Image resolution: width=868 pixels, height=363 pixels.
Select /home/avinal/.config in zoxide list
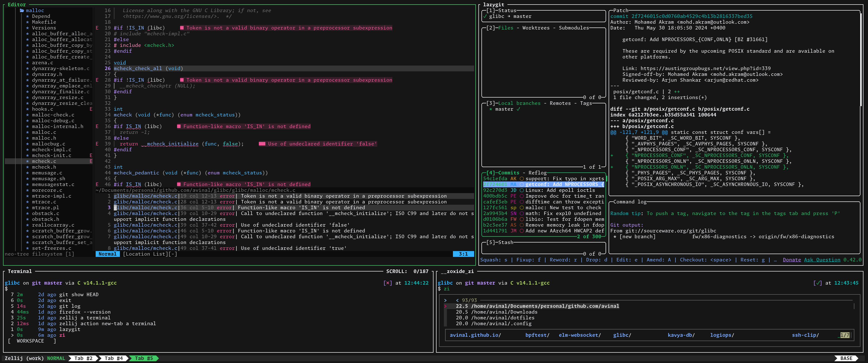click(x=501, y=324)
